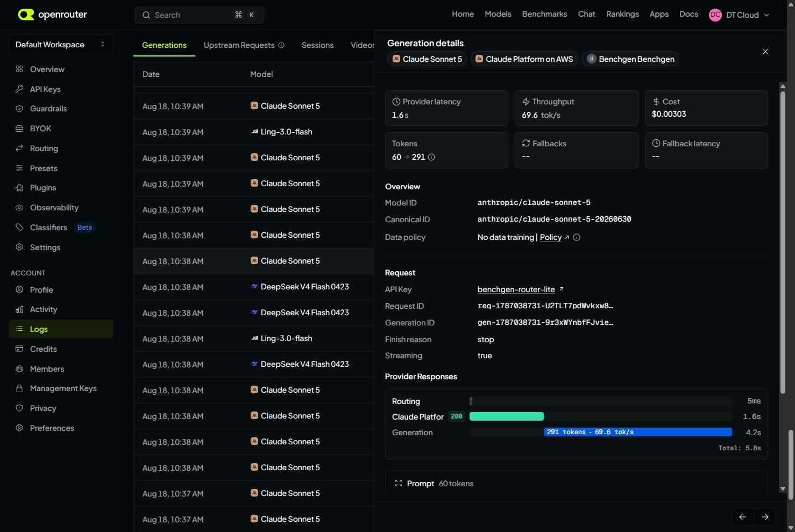The height and width of the screenshot is (532, 795).
Task: Open the Logs sidebar item
Action: 61,329
